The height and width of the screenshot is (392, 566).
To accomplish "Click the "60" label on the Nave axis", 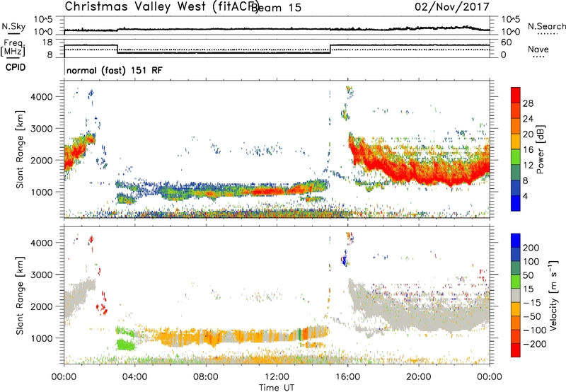I will click(507, 42).
